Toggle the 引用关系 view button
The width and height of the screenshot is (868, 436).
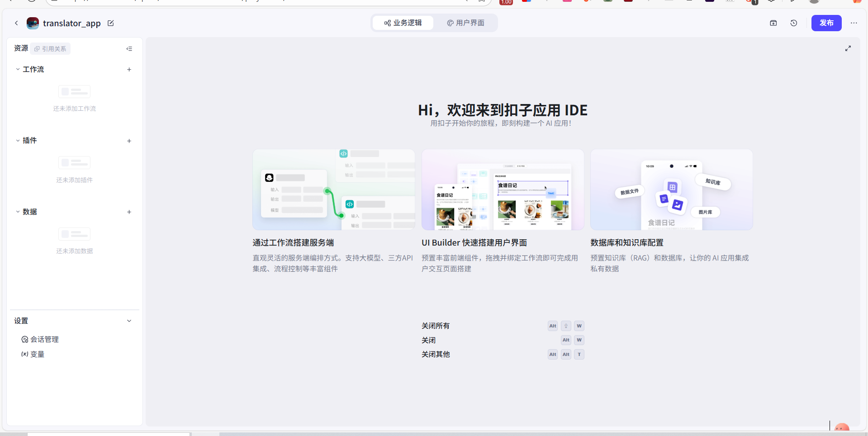click(x=50, y=49)
